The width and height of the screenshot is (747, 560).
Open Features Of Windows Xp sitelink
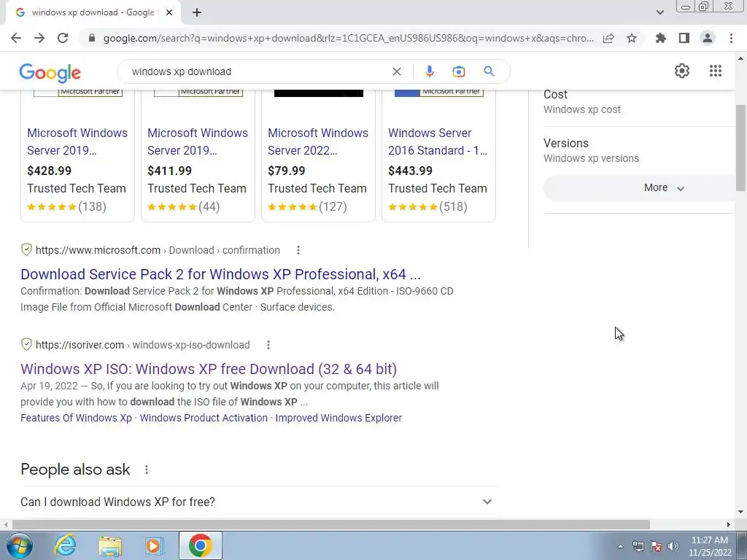coord(76,418)
